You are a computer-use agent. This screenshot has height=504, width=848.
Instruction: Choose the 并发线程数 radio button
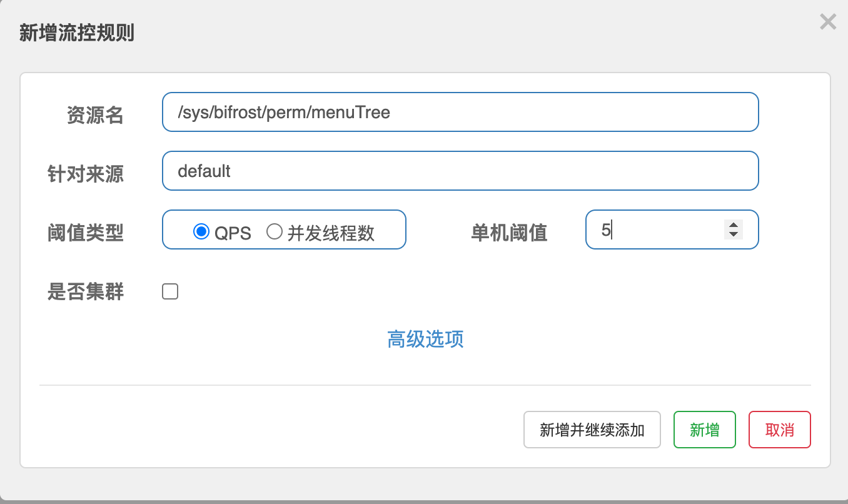pyautogui.click(x=275, y=232)
